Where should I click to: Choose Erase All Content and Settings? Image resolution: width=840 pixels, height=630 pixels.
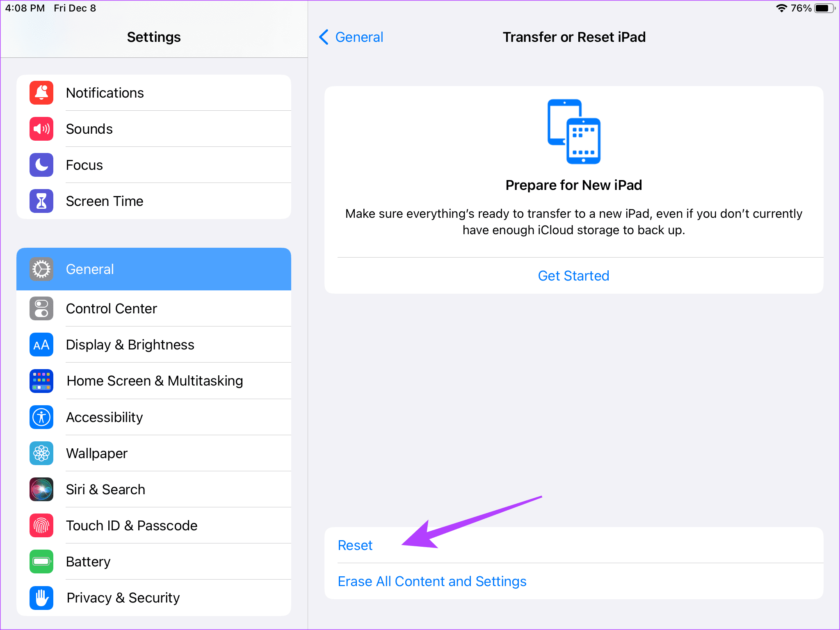pyautogui.click(x=432, y=581)
